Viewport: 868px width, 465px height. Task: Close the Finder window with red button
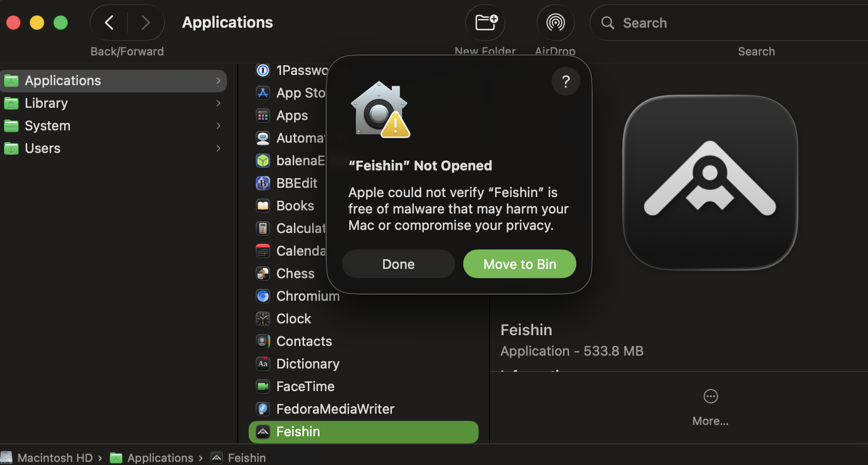click(13, 23)
